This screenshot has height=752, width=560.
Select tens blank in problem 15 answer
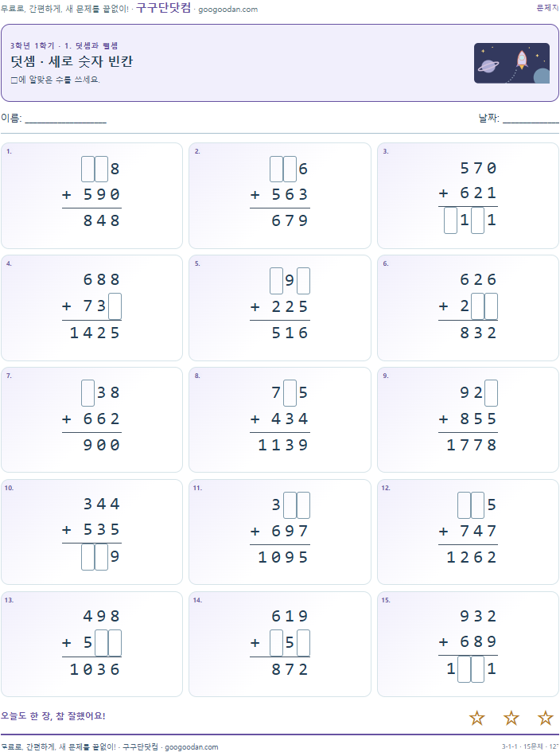(x=477, y=669)
